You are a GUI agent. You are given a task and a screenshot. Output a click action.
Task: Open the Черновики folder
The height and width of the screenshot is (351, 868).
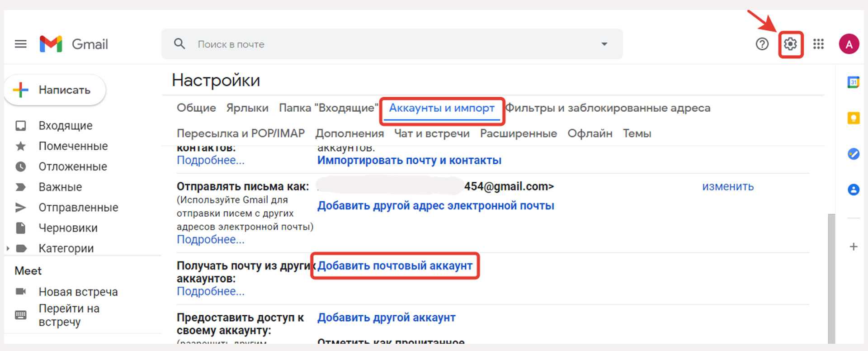coord(68,228)
